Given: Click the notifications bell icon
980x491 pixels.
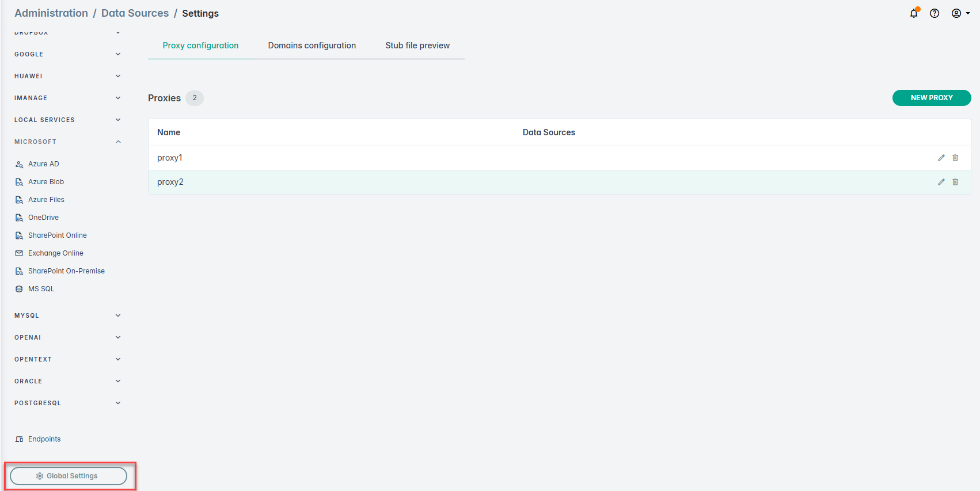Looking at the screenshot, I should 913,13.
